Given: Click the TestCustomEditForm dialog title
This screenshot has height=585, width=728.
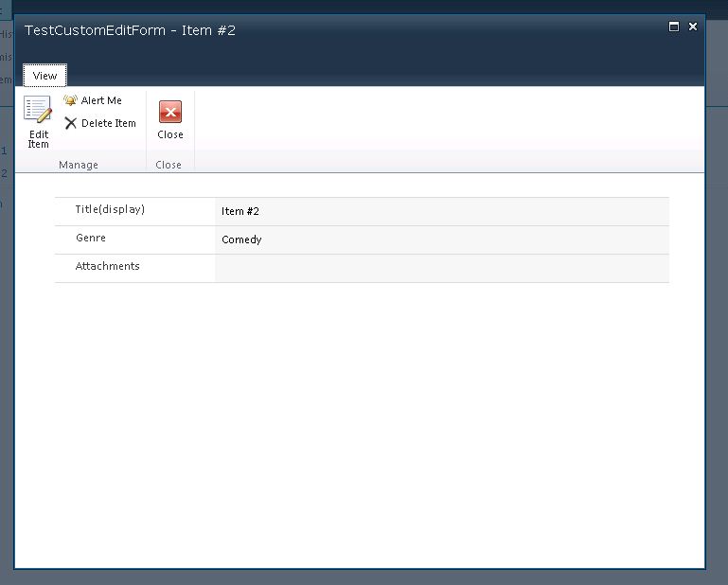Looking at the screenshot, I should coord(130,30).
